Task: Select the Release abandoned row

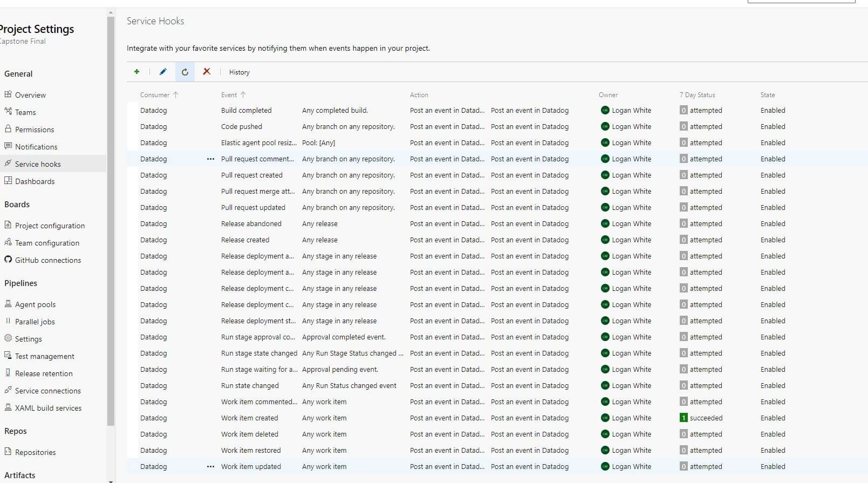Action: pos(497,223)
